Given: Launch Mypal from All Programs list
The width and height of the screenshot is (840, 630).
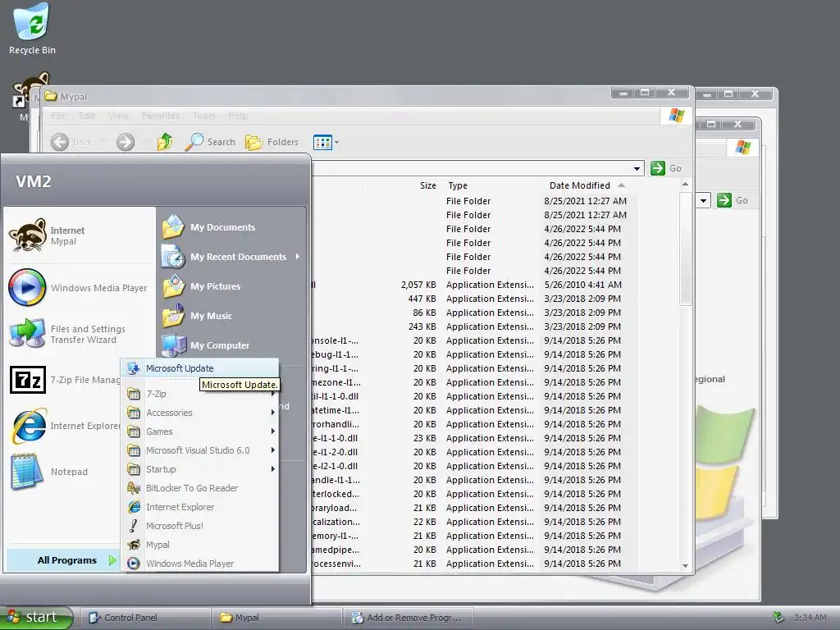Looking at the screenshot, I should click(x=200, y=545).
